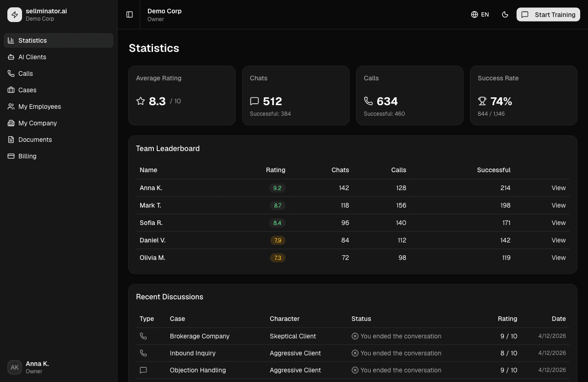This screenshot has height=382, width=588.
Task: Click the 844 / 1,146 success count
Action: pyautogui.click(x=491, y=113)
